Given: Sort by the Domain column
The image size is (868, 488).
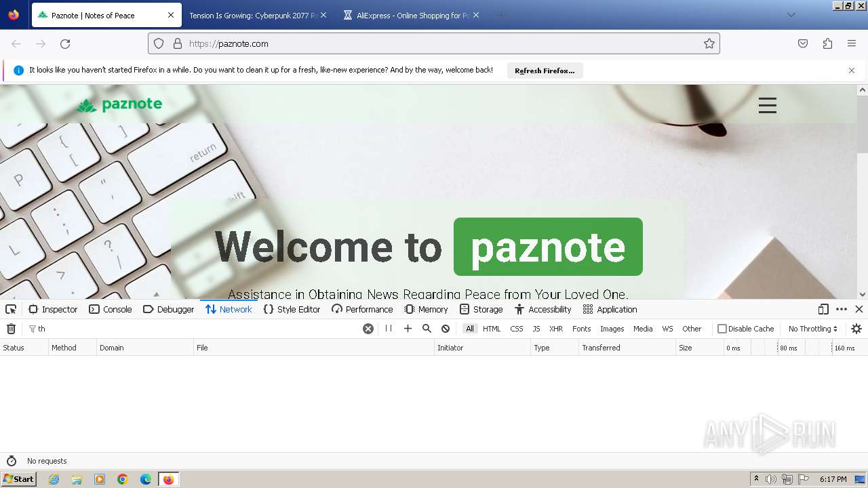Looking at the screenshot, I should (145, 348).
